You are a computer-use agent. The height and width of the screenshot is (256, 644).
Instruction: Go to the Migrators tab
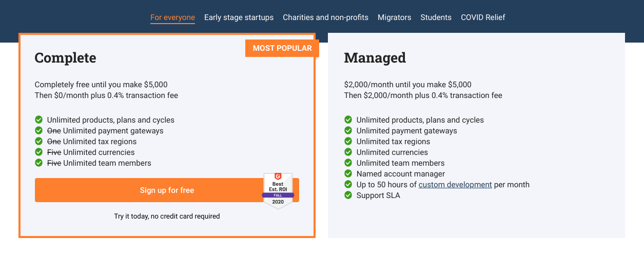(394, 17)
